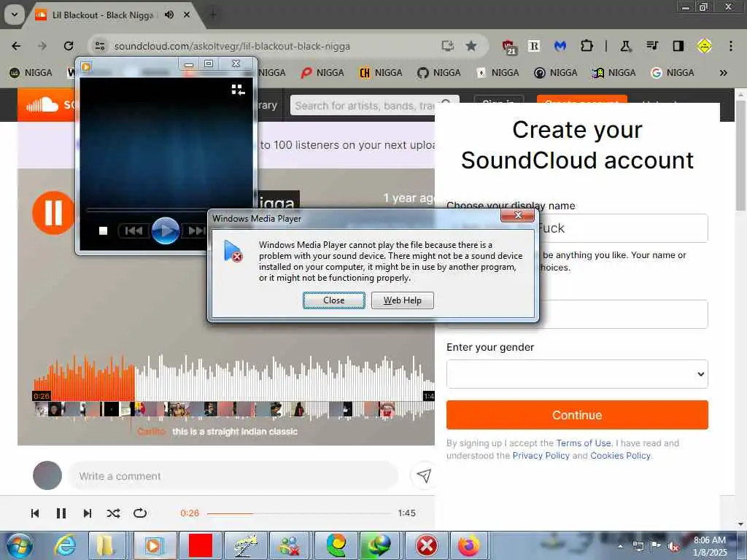Open Chrome Labs flask icon
747x560 pixels.
pos(625,46)
